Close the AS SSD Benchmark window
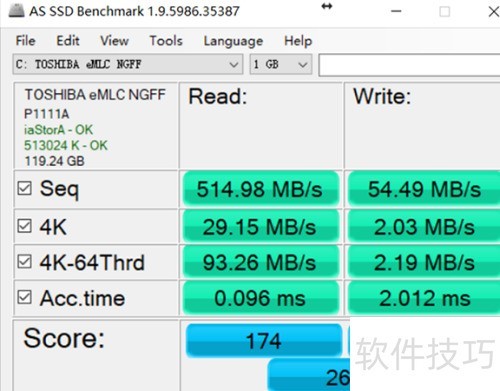 pos(493,12)
